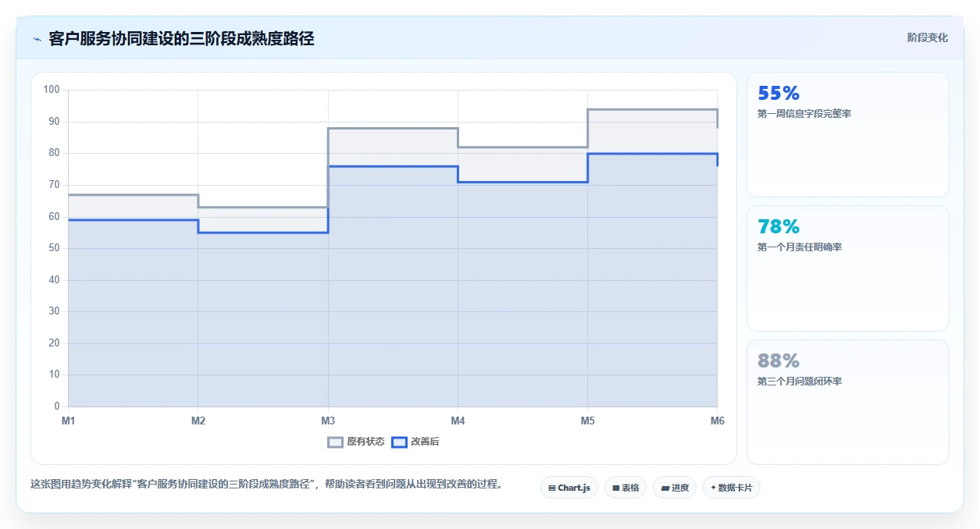Image resolution: width=980 pixels, height=529 pixels.
Task: Click the 0 y-axis tick label
Action: point(57,407)
